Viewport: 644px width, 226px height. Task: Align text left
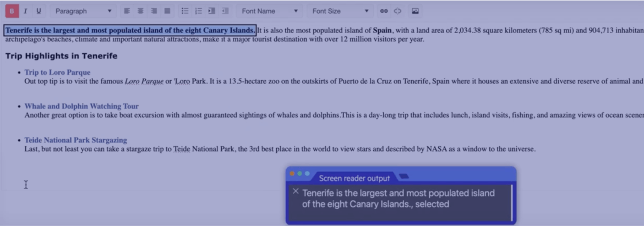click(x=127, y=11)
